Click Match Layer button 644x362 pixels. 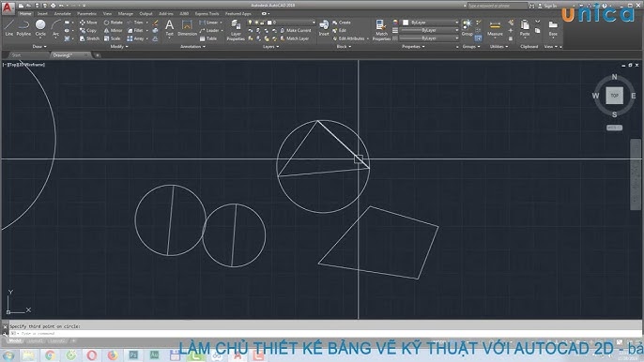295,38
